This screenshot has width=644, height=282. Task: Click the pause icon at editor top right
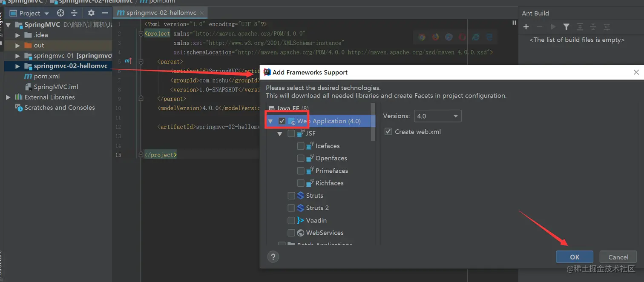click(514, 23)
